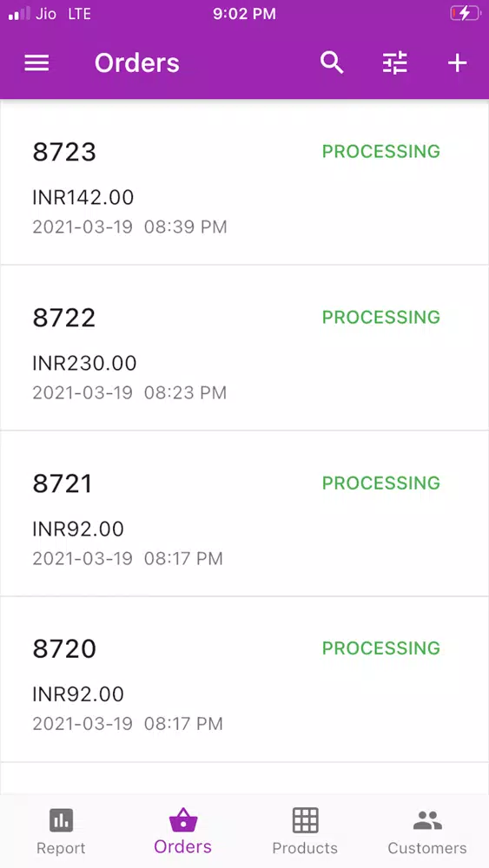Image resolution: width=489 pixels, height=868 pixels.
Task: Open order 8723
Action: [244, 182]
